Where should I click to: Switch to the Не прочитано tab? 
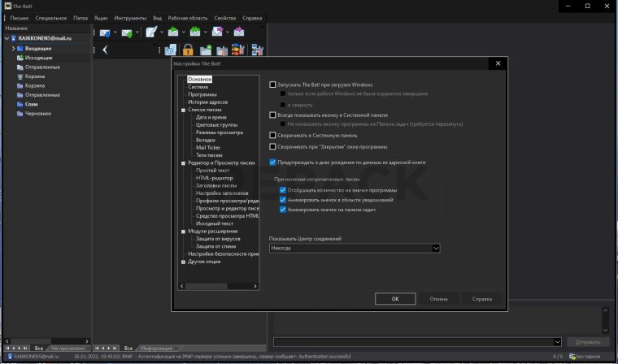(68, 348)
